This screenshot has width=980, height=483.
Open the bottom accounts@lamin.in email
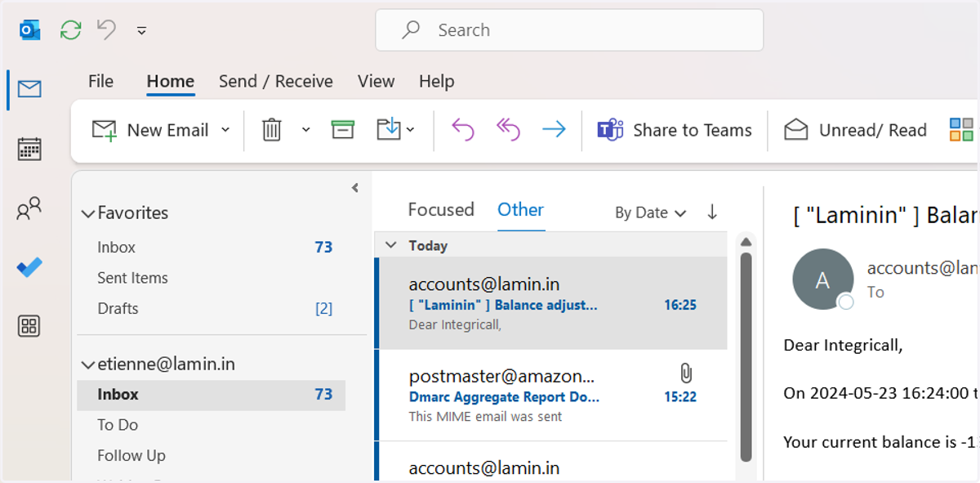tap(551, 463)
